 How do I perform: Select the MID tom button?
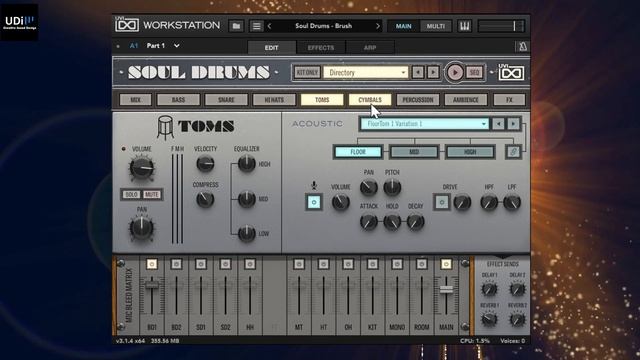click(x=414, y=152)
